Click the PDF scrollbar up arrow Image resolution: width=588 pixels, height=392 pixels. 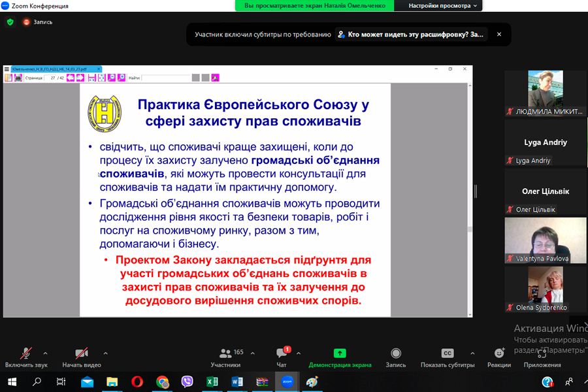click(x=470, y=86)
